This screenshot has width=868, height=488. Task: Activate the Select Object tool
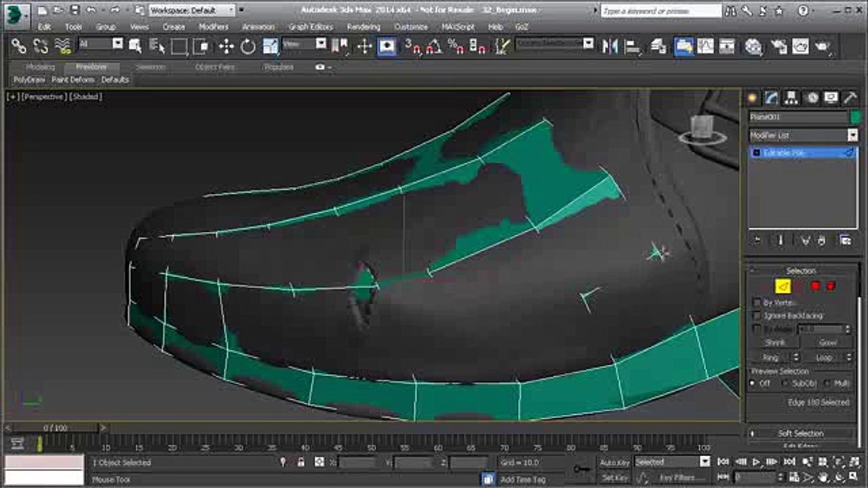pos(135,46)
